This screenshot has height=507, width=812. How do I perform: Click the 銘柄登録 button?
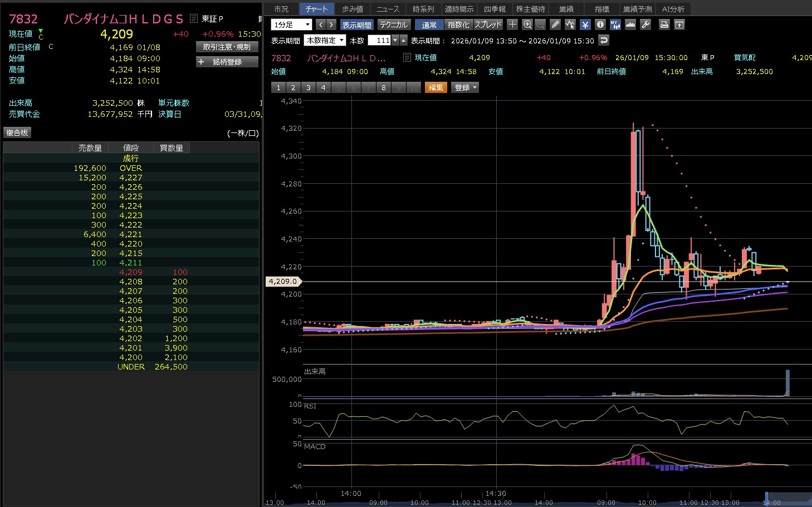click(227, 62)
